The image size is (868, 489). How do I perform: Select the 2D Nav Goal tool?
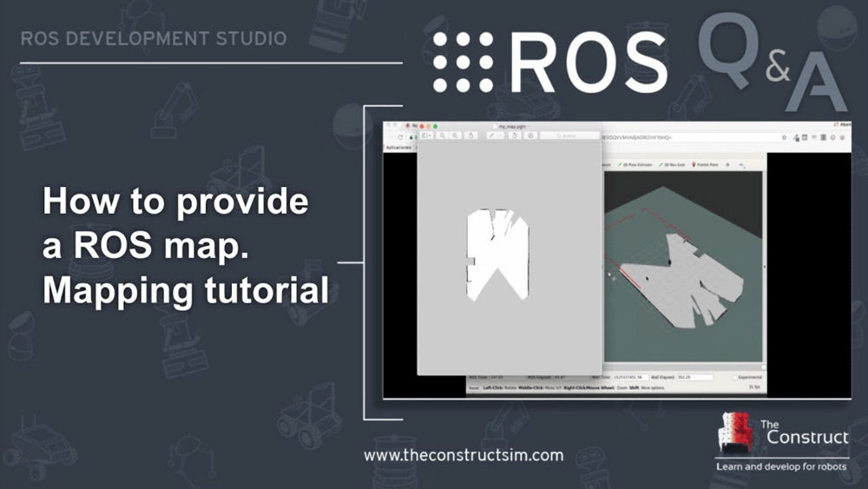(672, 165)
